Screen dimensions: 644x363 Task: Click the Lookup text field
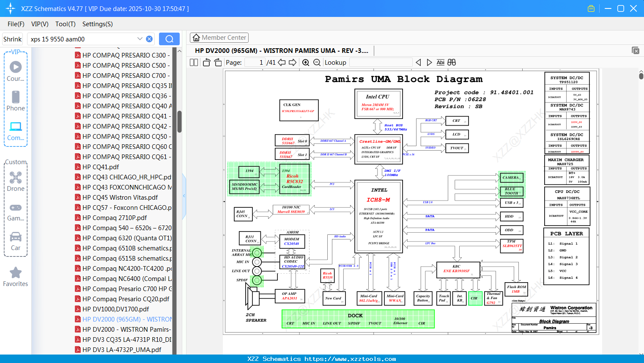381,62
